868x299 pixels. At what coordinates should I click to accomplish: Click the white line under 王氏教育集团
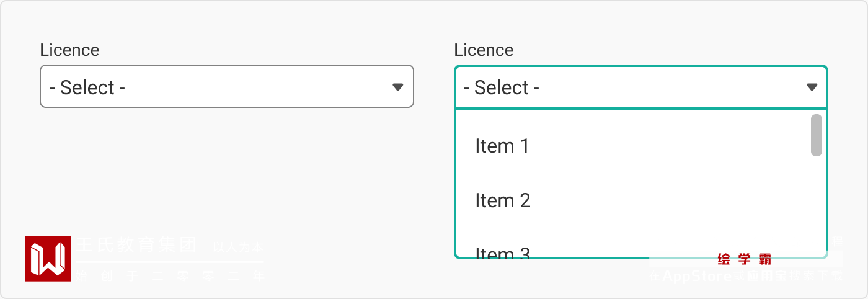170,262
